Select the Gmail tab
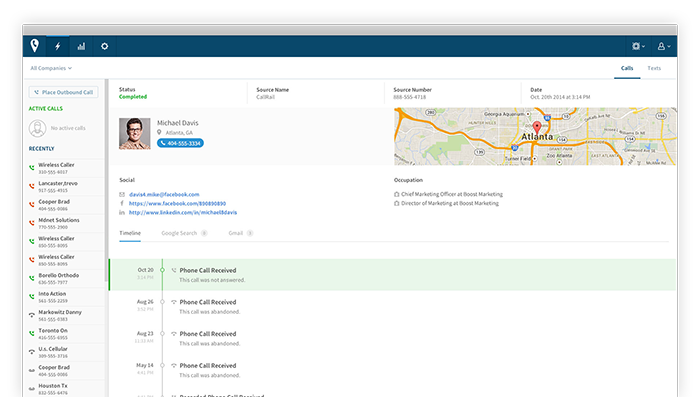The image size is (700, 397). [x=241, y=233]
